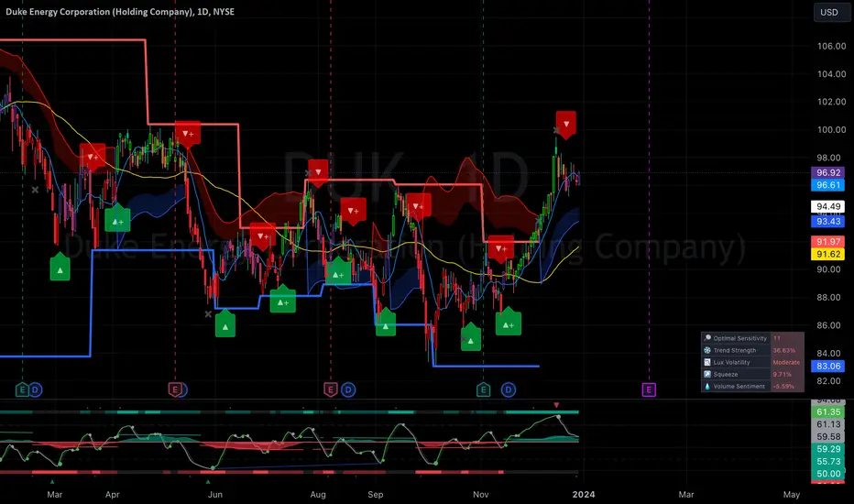Open the blue dividend D marker above Mar
This screenshot has height=504, width=854.
(x=36, y=389)
